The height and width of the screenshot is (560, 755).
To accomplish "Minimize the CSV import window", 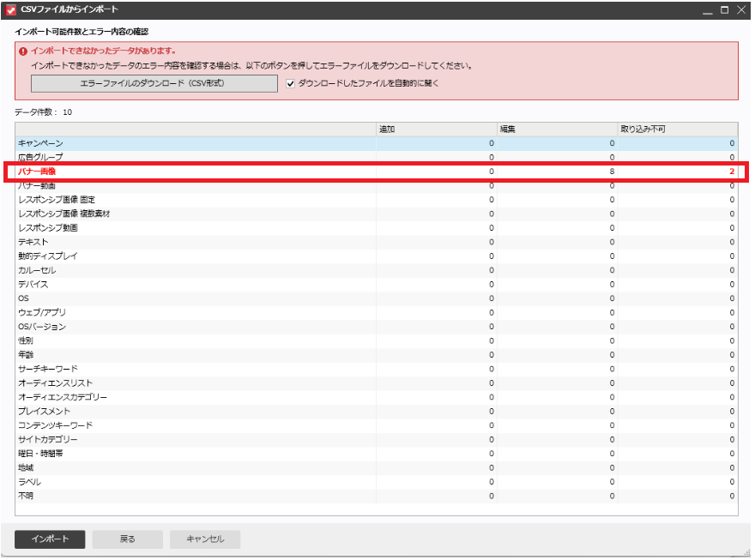I will click(708, 10).
